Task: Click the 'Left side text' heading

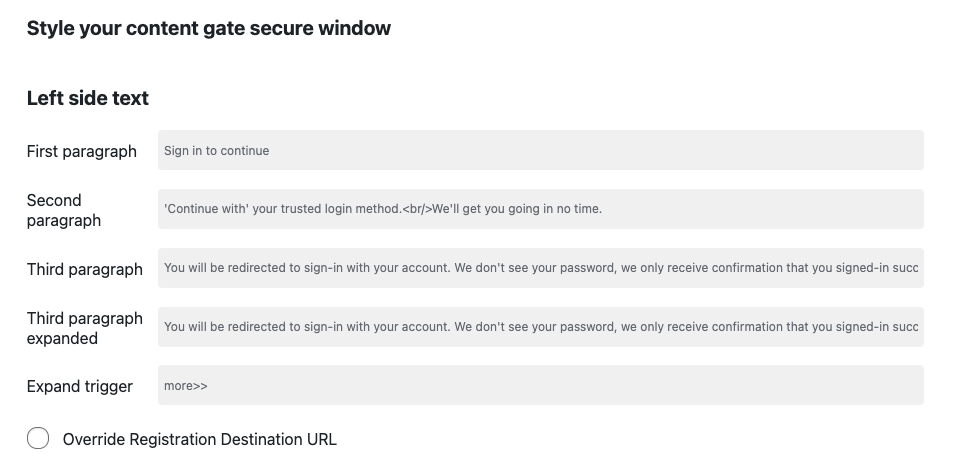Action: [x=87, y=98]
